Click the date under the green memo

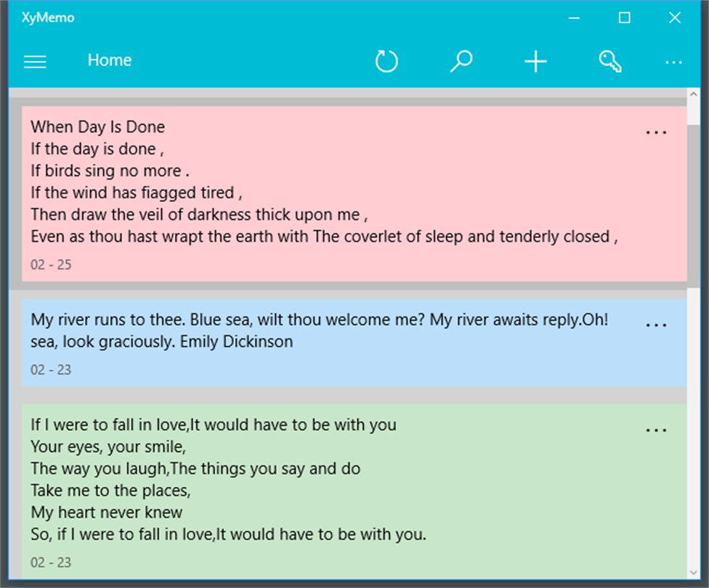pyautogui.click(x=51, y=563)
